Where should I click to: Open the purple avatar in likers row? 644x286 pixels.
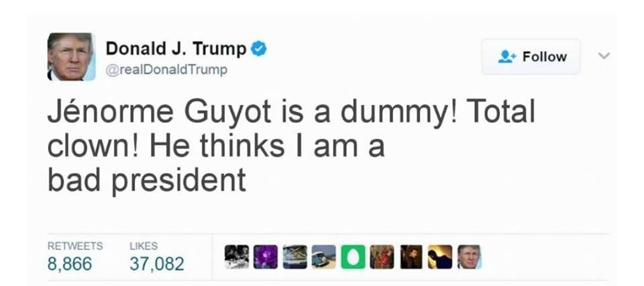click(266, 257)
